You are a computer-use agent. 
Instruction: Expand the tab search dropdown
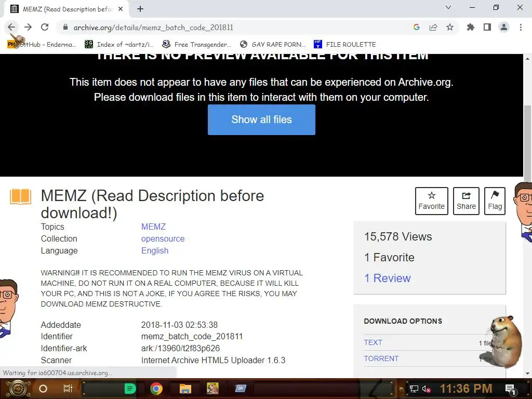pos(448,7)
